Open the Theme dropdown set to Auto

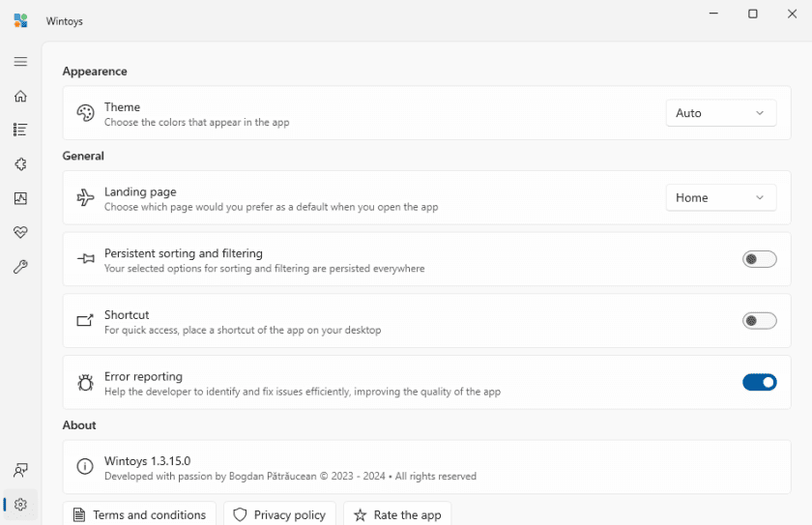(x=721, y=113)
